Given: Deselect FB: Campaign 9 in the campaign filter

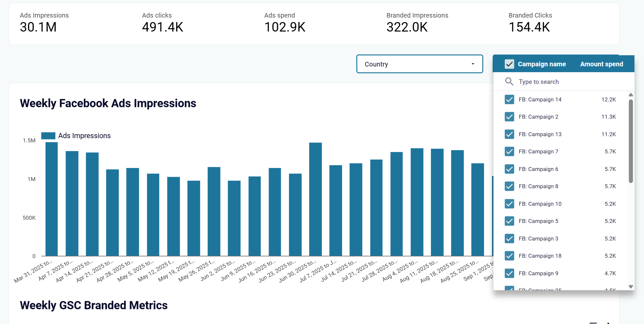Looking at the screenshot, I should [509, 273].
